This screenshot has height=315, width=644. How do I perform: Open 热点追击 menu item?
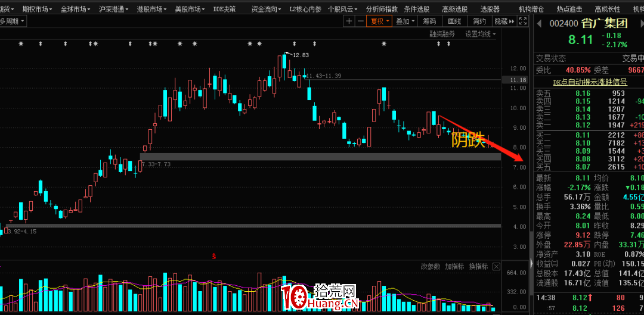point(569,8)
